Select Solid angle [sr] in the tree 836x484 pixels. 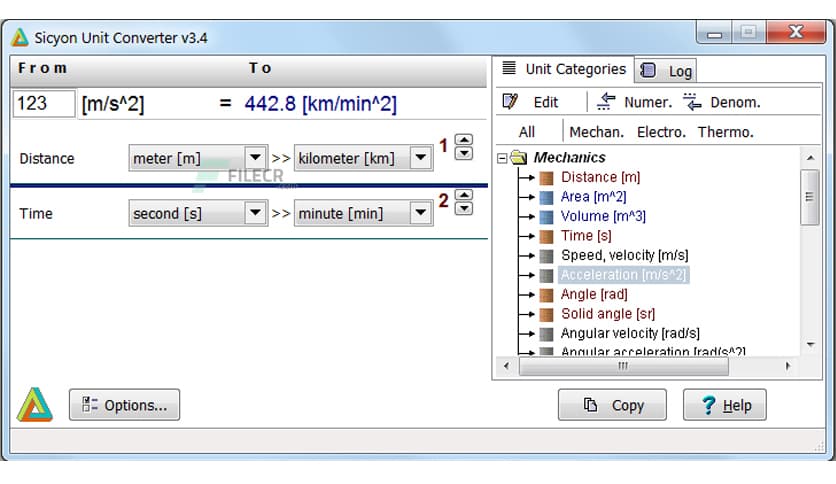608,314
